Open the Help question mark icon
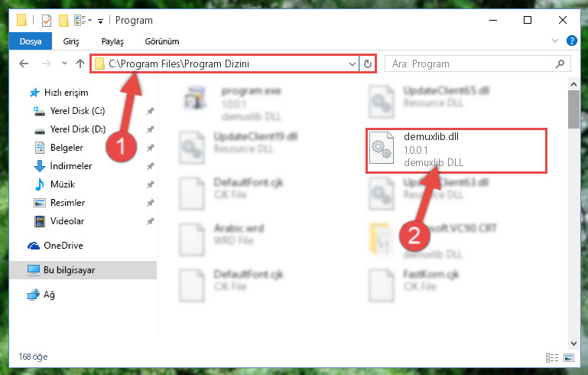 click(572, 41)
